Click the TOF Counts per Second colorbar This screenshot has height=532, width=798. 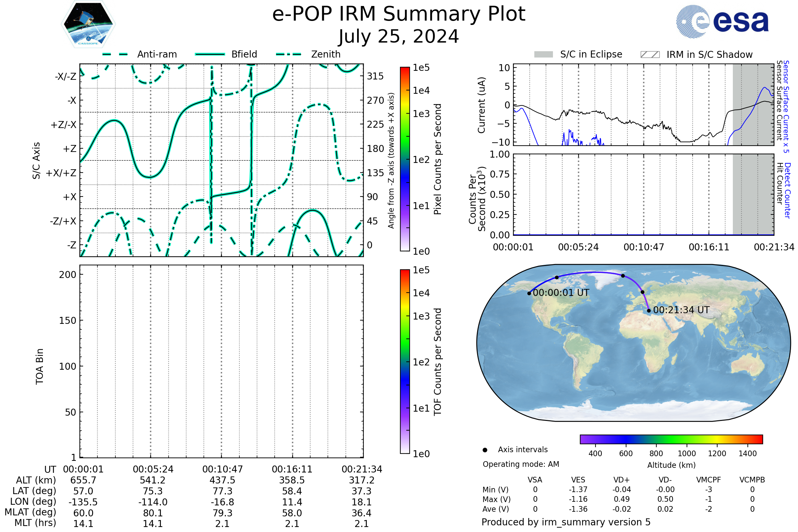click(x=405, y=361)
